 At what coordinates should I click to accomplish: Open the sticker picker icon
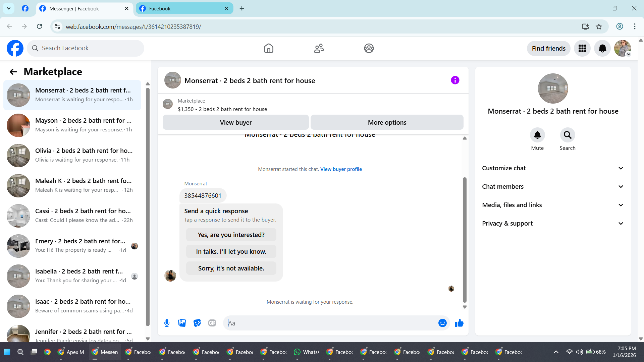(x=197, y=323)
